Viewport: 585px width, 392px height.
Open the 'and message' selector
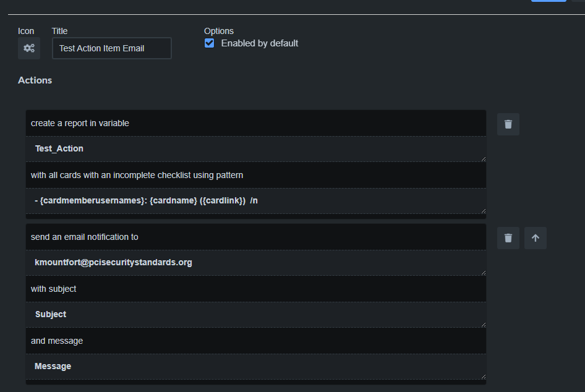(x=255, y=341)
